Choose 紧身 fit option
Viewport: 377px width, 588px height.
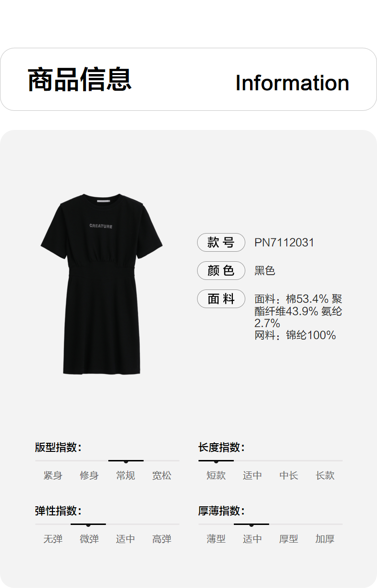tap(53, 476)
